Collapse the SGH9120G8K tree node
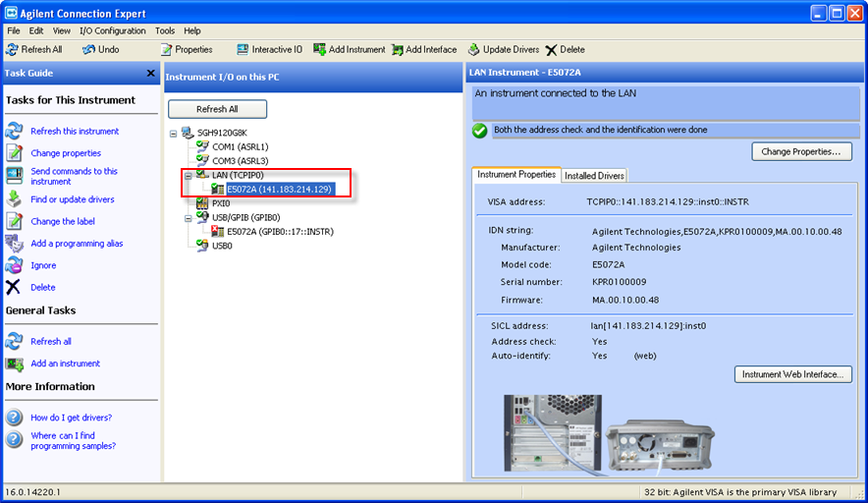Viewport: 868px width, 503px height. pos(173,134)
